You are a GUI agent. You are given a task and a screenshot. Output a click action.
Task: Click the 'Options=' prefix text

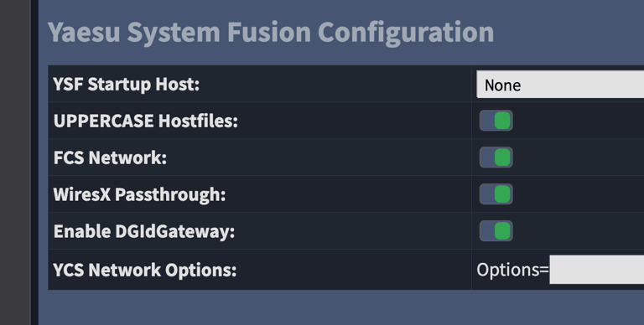pos(512,270)
